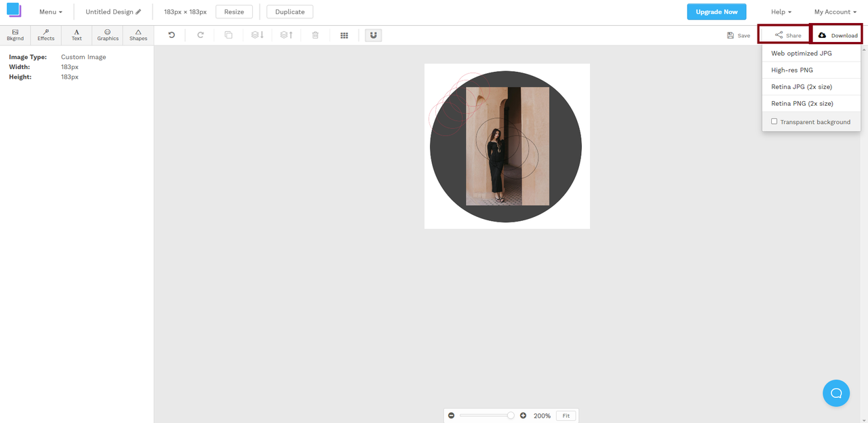
Task: Expand the Menu dropdown
Action: tap(51, 12)
